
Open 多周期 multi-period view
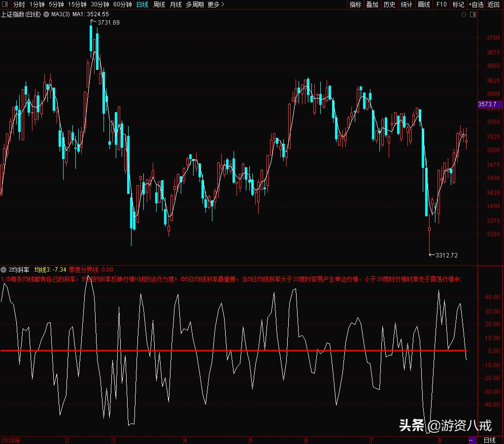195,4
